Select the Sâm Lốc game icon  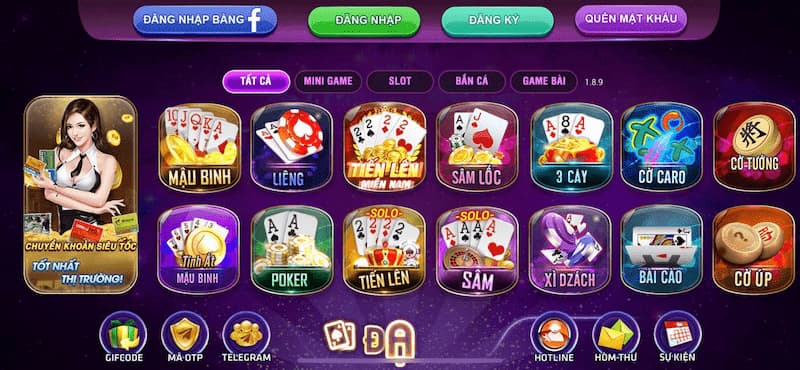(477, 147)
